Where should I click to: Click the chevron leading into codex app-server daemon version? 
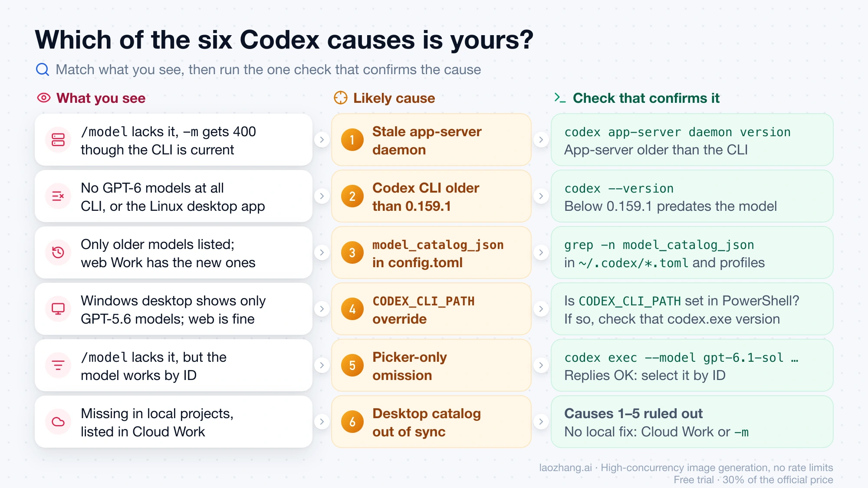541,140
